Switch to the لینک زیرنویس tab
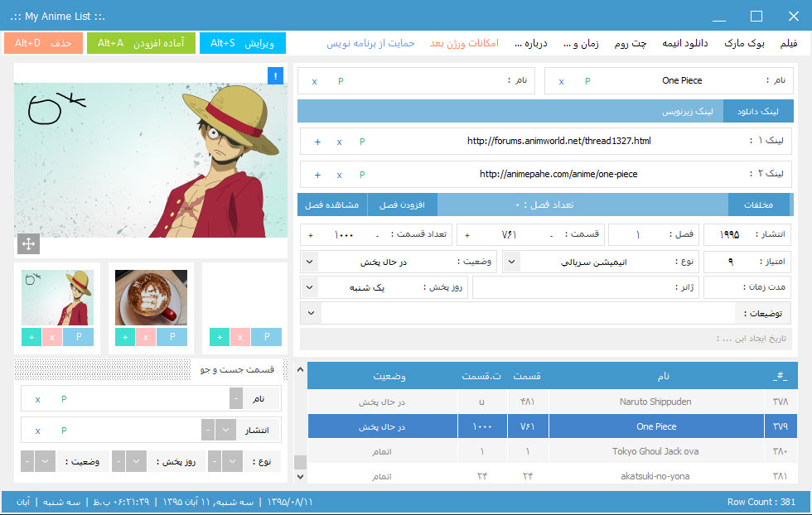Image resolution: width=812 pixels, height=515 pixels. tap(687, 111)
